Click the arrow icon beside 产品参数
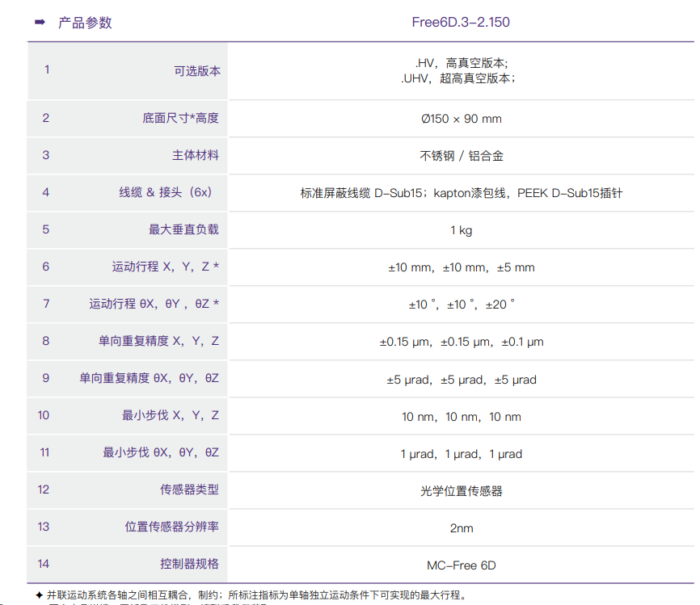The image size is (700, 605). (x=39, y=22)
